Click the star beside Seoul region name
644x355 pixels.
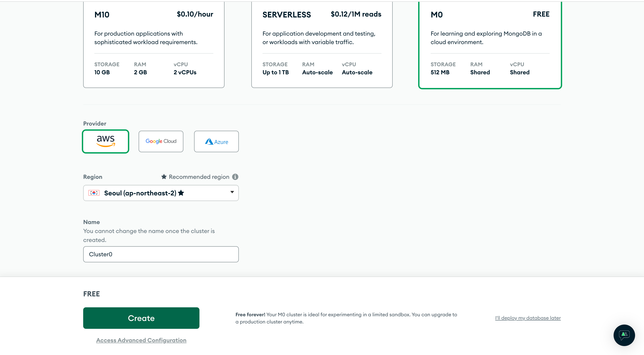pos(181,193)
